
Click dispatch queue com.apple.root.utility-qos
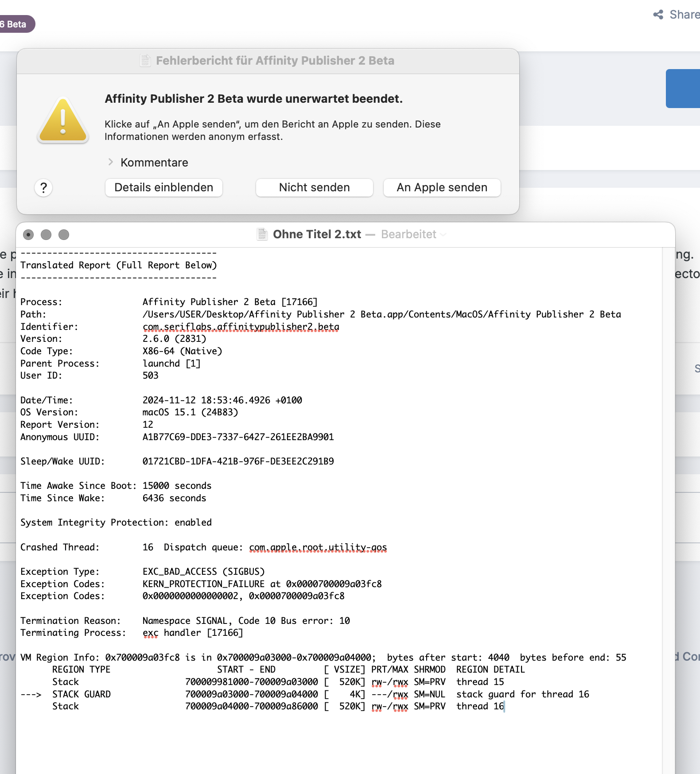click(318, 547)
